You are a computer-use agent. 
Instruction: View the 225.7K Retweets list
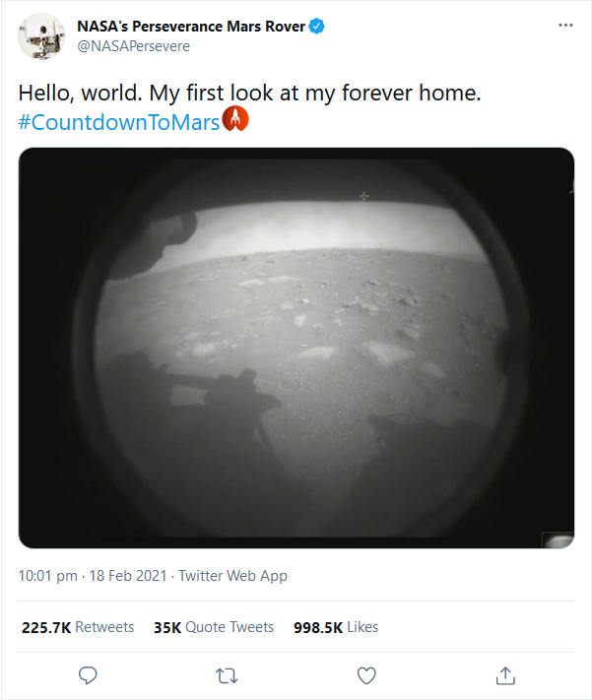click(77, 627)
